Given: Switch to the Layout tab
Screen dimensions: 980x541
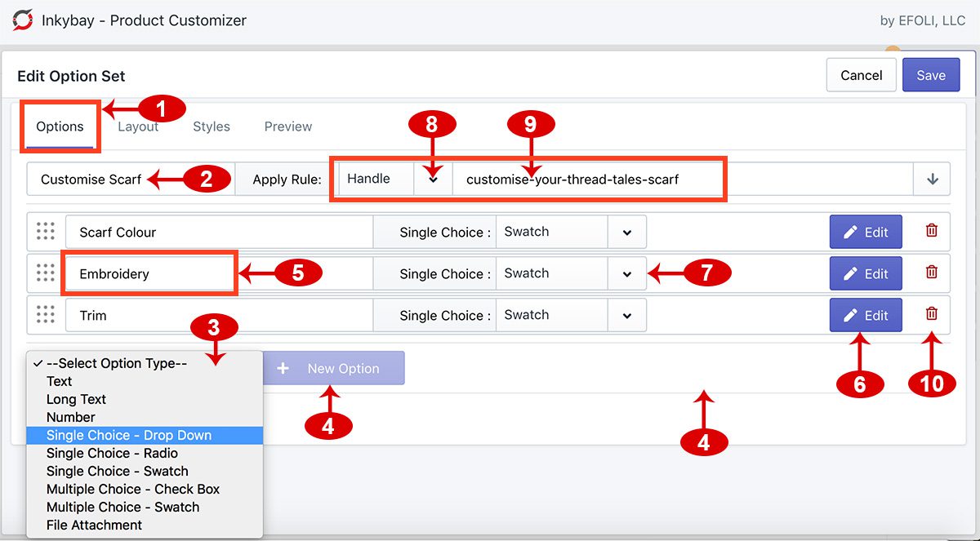Looking at the screenshot, I should point(138,126).
